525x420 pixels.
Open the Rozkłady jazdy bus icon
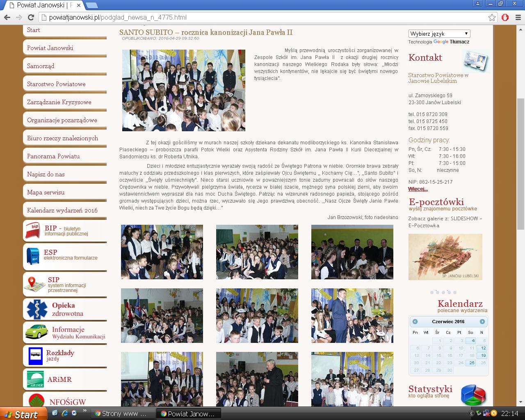pos(35,356)
